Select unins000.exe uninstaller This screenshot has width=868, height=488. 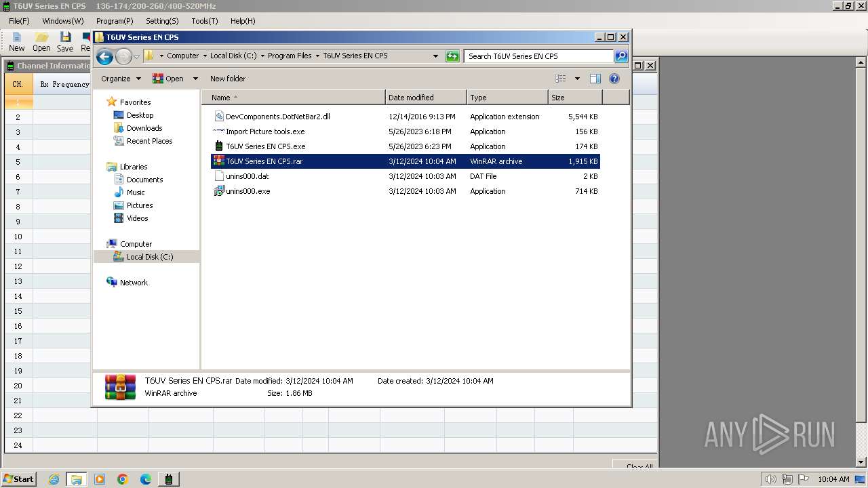point(406,191)
